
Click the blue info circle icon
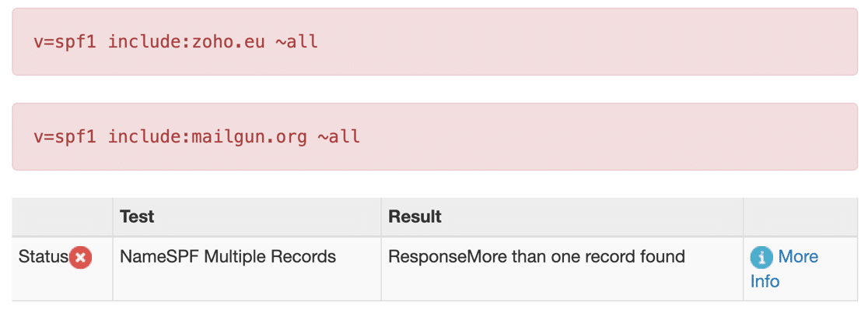pos(761,257)
